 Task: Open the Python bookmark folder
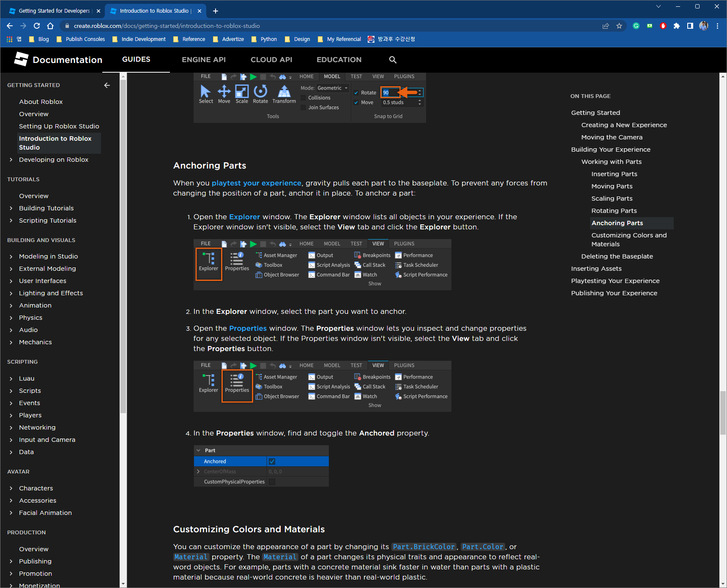pyautogui.click(x=264, y=39)
